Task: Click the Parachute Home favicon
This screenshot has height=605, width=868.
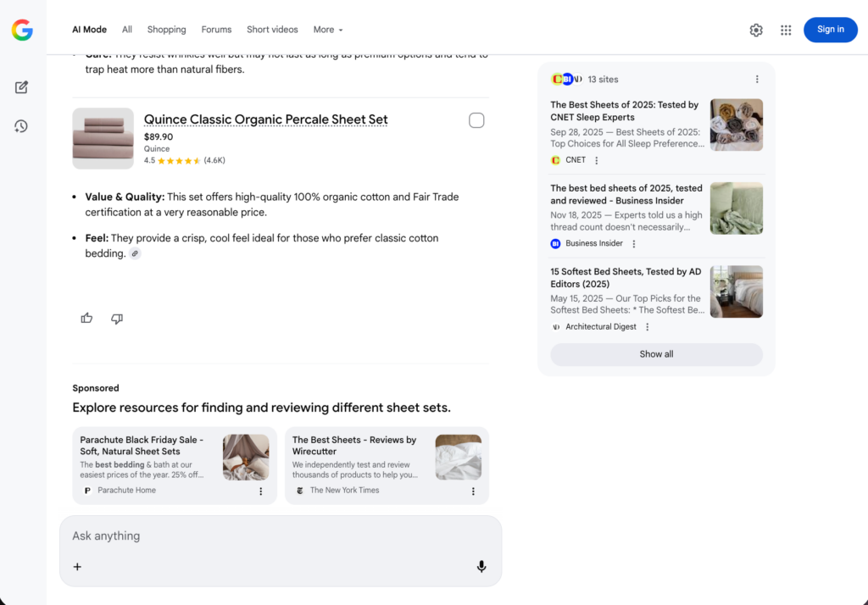Action: (87, 491)
